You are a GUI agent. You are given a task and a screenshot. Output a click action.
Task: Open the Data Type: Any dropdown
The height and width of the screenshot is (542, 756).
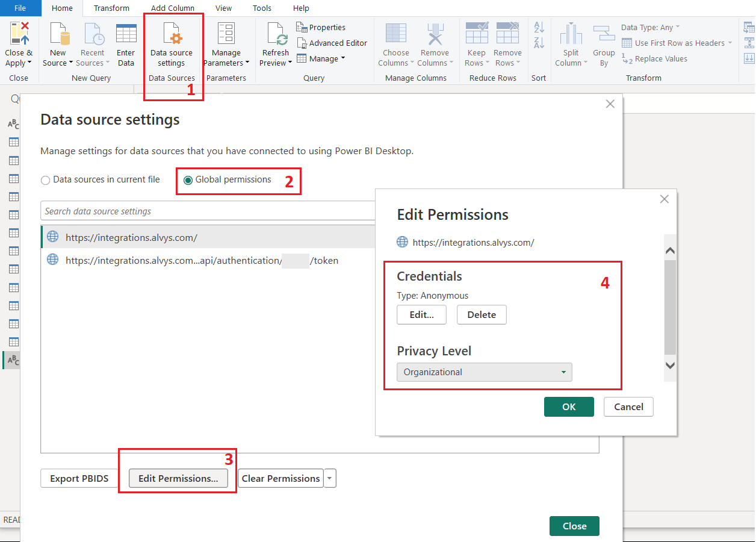click(x=651, y=27)
